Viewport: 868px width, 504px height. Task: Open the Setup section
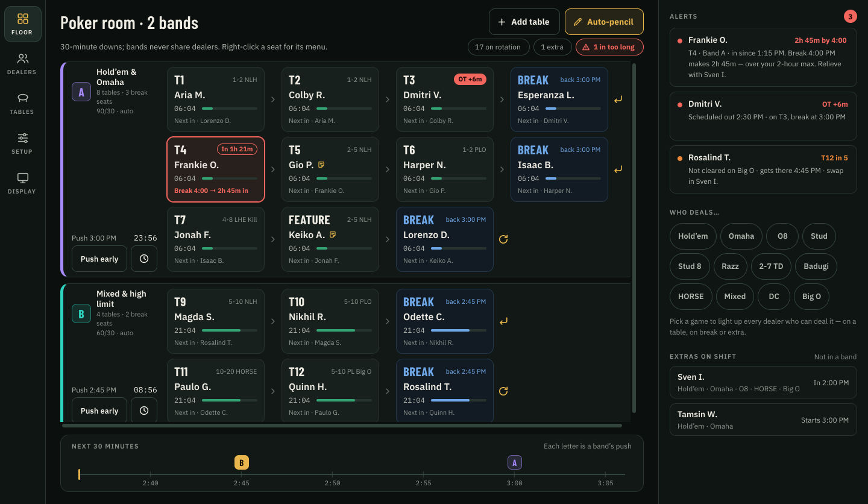(23, 143)
